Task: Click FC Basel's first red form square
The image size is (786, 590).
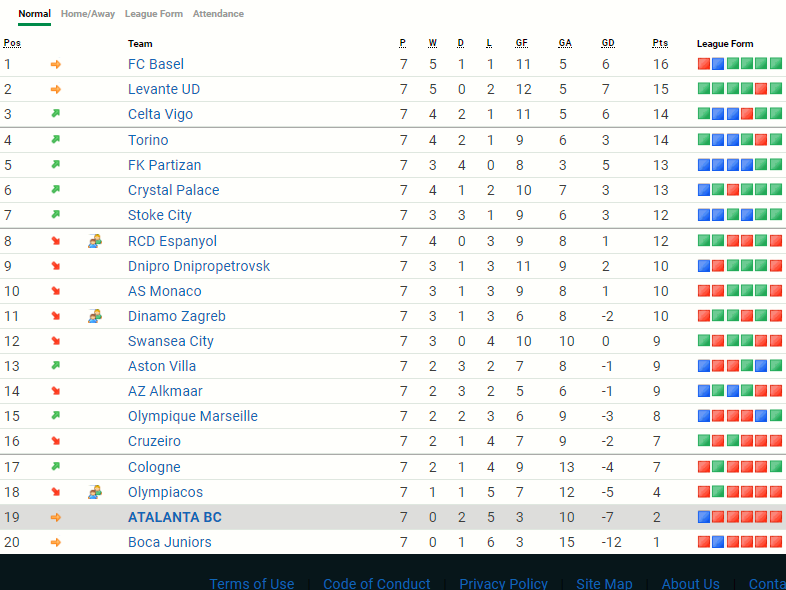Action: [704, 64]
